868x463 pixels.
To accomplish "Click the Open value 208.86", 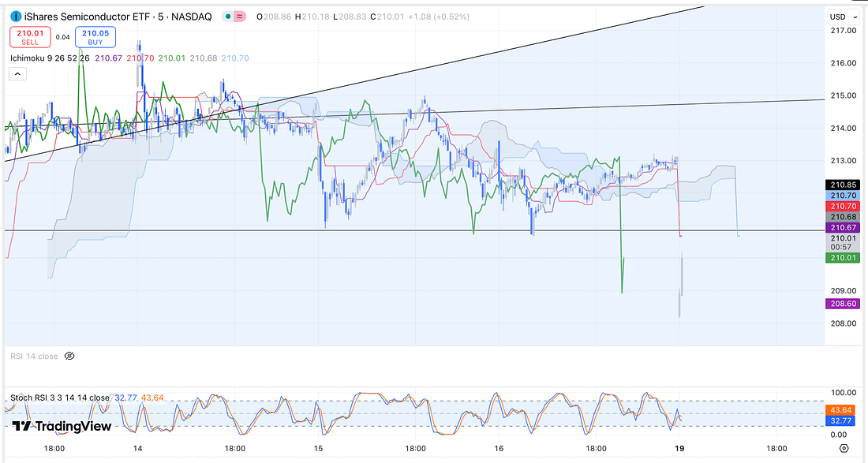I will point(277,17).
